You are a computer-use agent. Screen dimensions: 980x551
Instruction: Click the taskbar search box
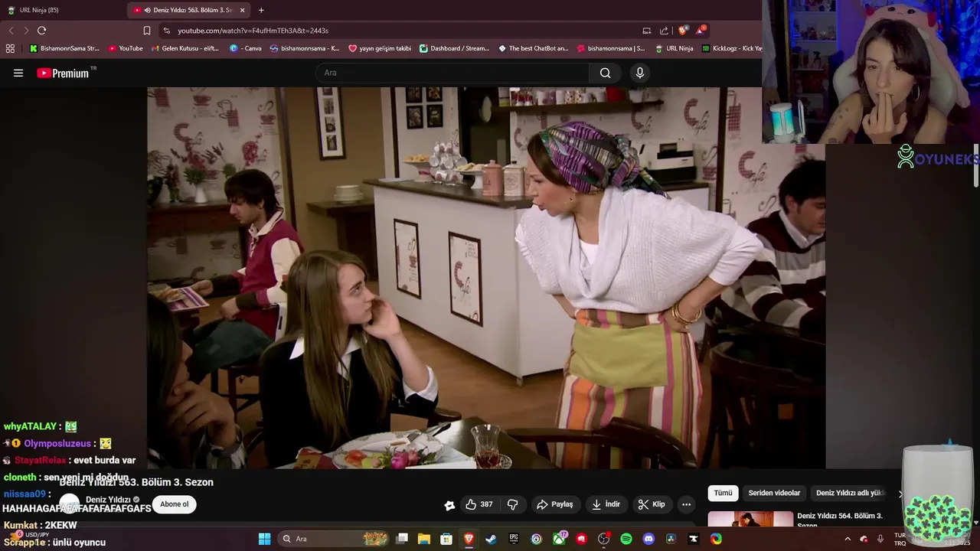pos(335,539)
